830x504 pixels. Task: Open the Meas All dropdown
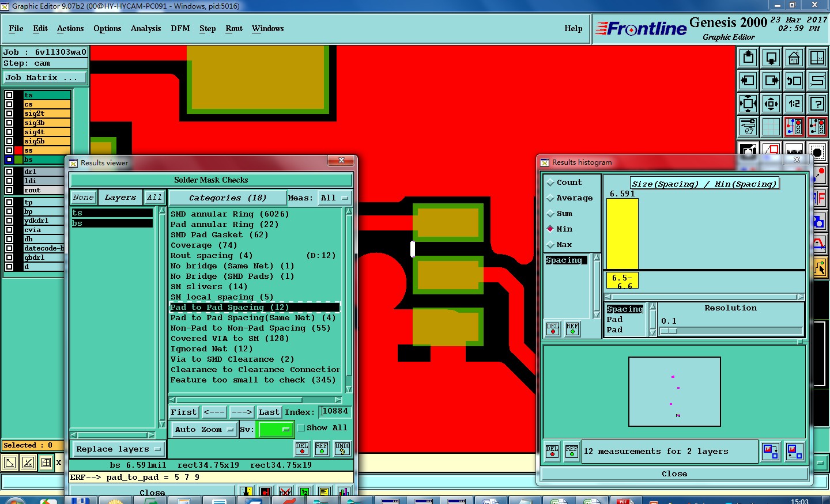335,198
